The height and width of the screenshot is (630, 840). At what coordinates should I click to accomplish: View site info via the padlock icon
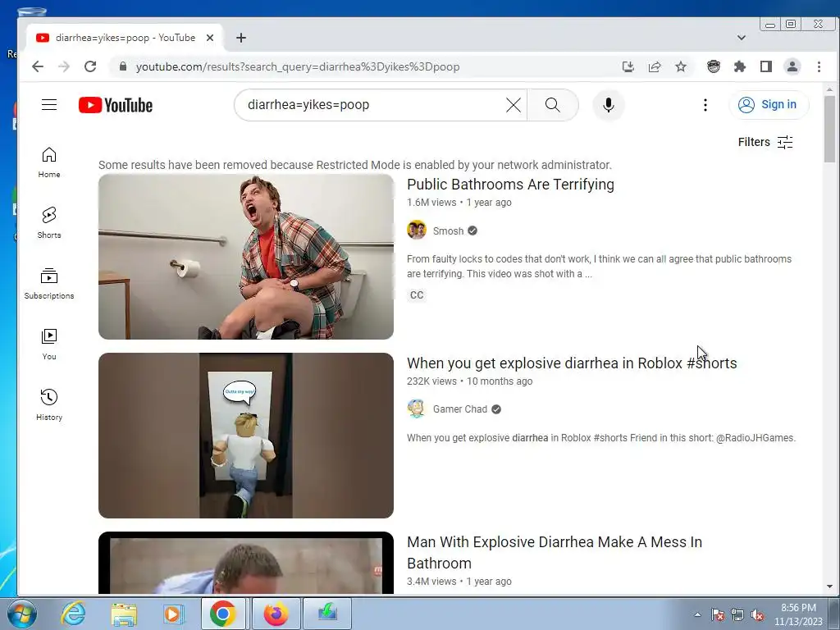pos(123,66)
